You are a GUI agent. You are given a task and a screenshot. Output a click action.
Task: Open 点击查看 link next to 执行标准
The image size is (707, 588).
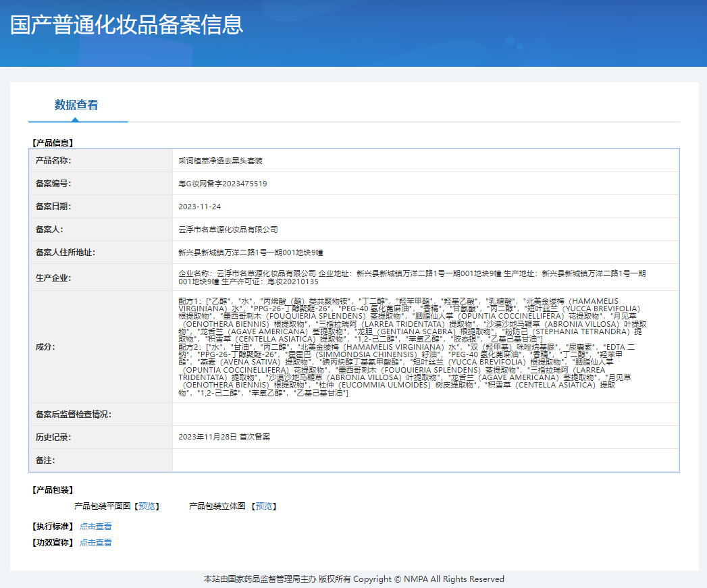pyautogui.click(x=96, y=526)
